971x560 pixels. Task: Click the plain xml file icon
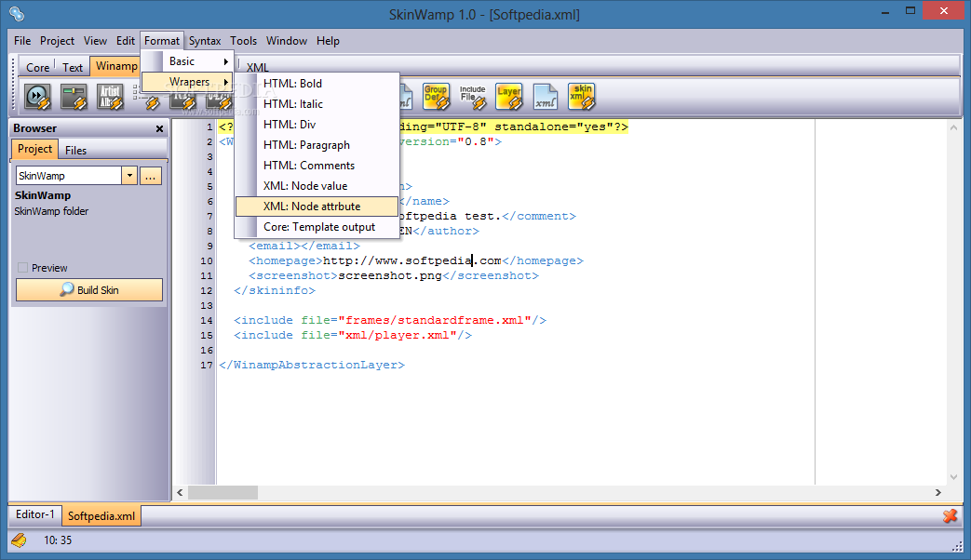point(545,97)
